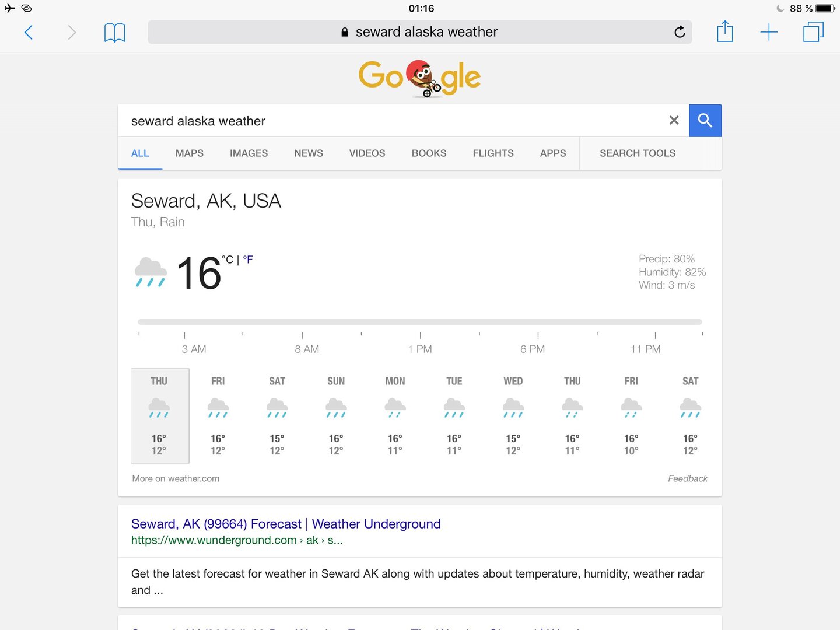Viewport: 840px width, 630px height.
Task: Click the blue magnifier search button
Action: click(705, 121)
